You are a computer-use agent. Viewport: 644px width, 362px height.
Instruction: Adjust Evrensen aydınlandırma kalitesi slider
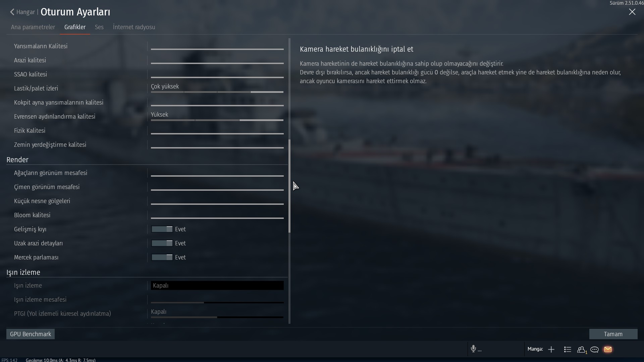pos(217,120)
